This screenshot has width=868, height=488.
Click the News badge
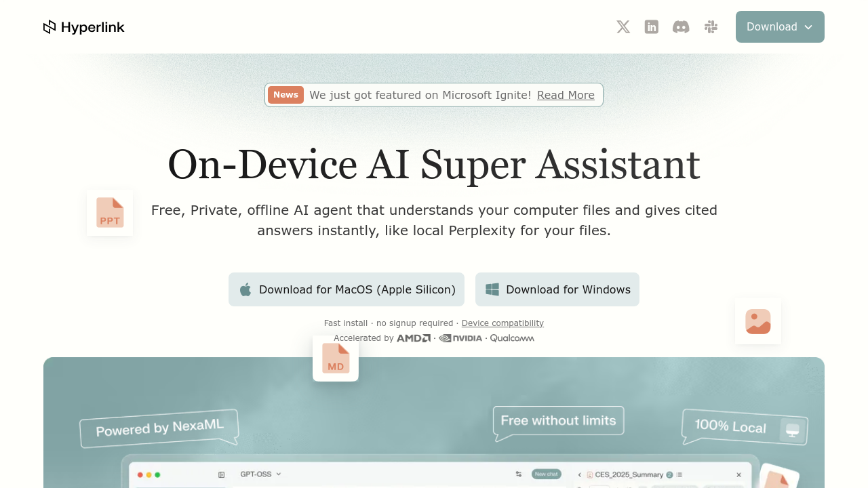(285, 95)
